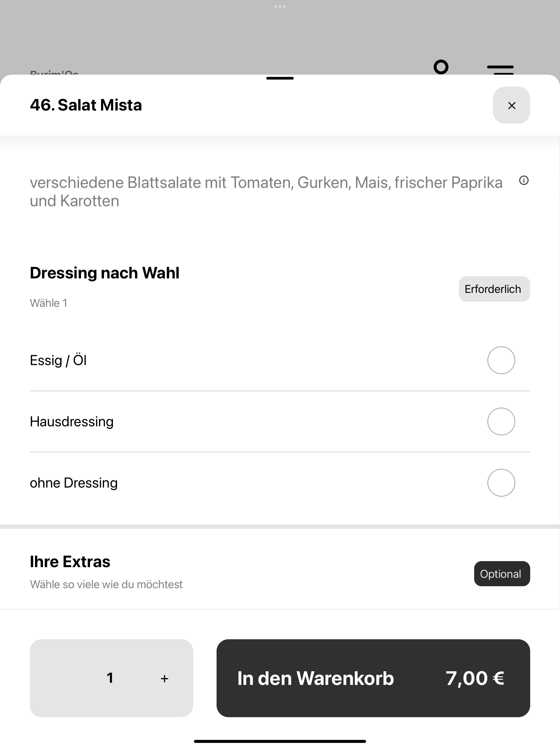Increase quantity with the plus icon
Viewport: 560px width, 747px height.
click(x=165, y=678)
